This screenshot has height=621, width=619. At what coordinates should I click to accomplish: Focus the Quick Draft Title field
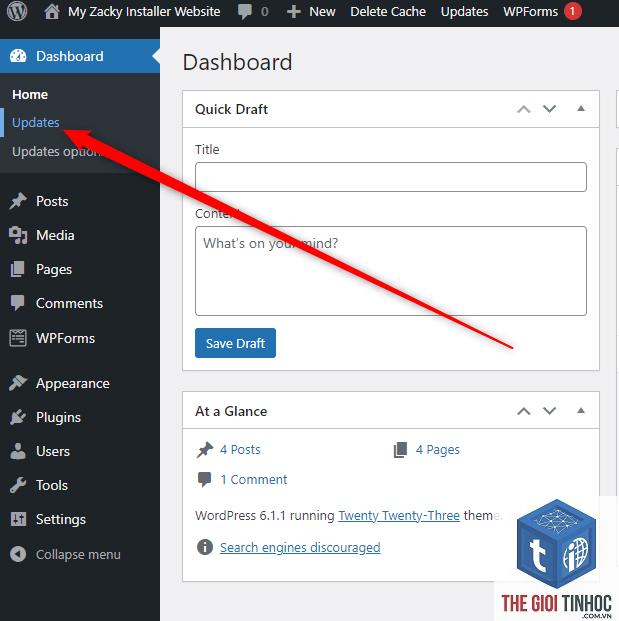[391, 177]
